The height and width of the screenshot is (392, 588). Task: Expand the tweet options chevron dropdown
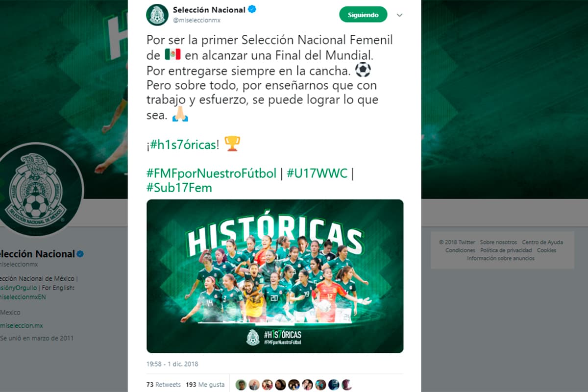pos(399,15)
